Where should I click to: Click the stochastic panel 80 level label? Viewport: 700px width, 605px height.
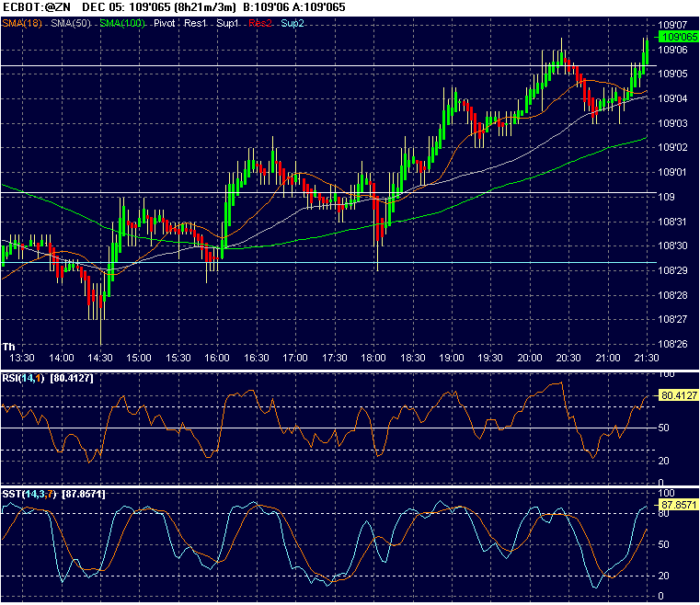(x=664, y=514)
